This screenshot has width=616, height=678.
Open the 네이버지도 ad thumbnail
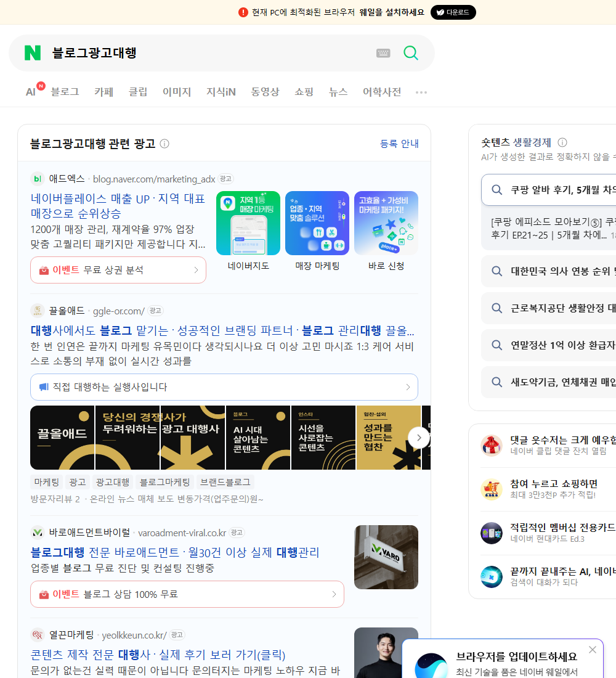tap(248, 223)
